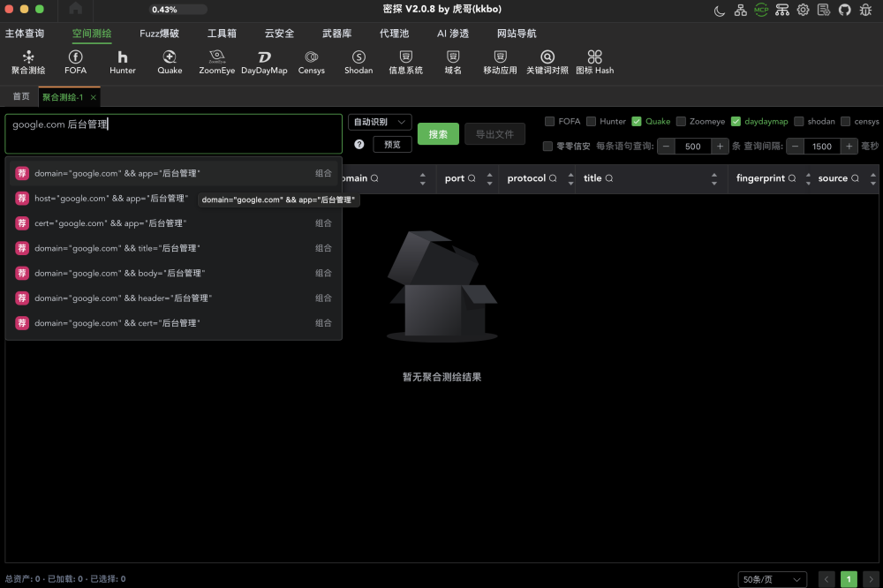Open the 关键词对照 tool
The height and width of the screenshot is (588, 883).
coord(547,63)
